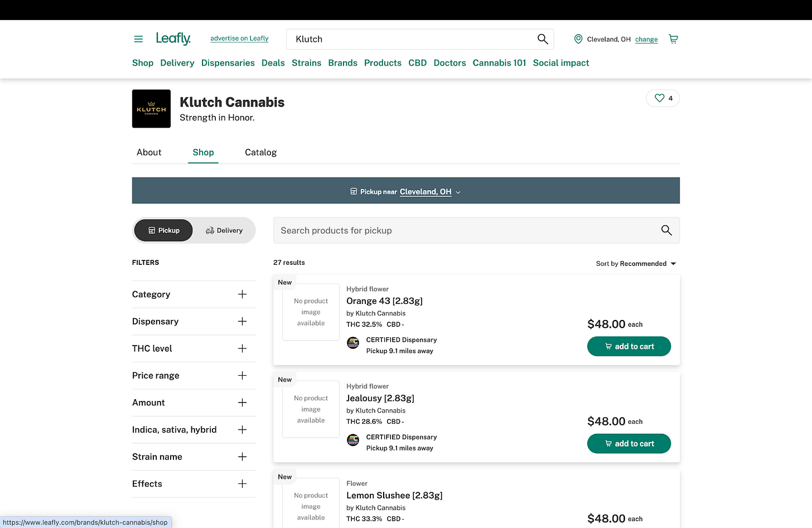Click the header search magnifier icon
This screenshot has width=812, height=528.
point(543,39)
